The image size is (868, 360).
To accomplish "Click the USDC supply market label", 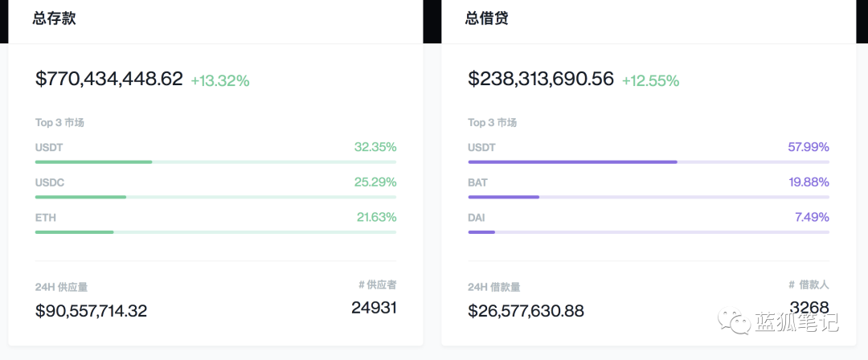I will point(50,182).
